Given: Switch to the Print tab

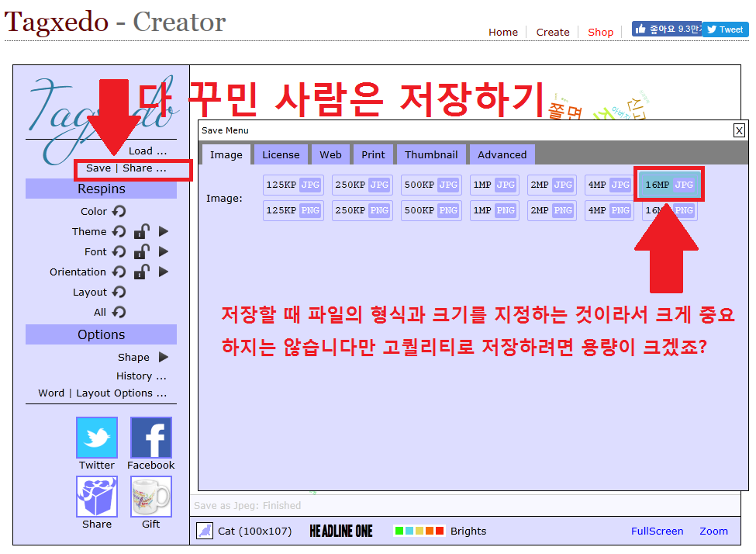Looking at the screenshot, I should point(373,154).
